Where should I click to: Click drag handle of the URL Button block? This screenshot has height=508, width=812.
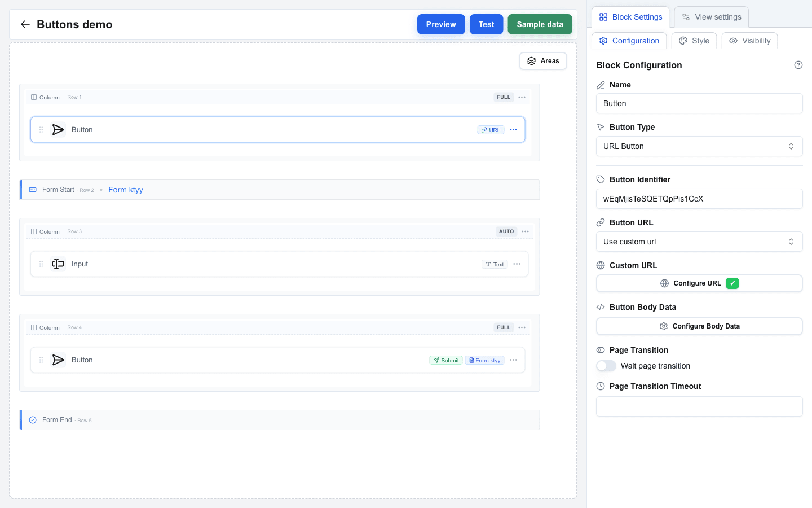pyautogui.click(x=41, y=130)
